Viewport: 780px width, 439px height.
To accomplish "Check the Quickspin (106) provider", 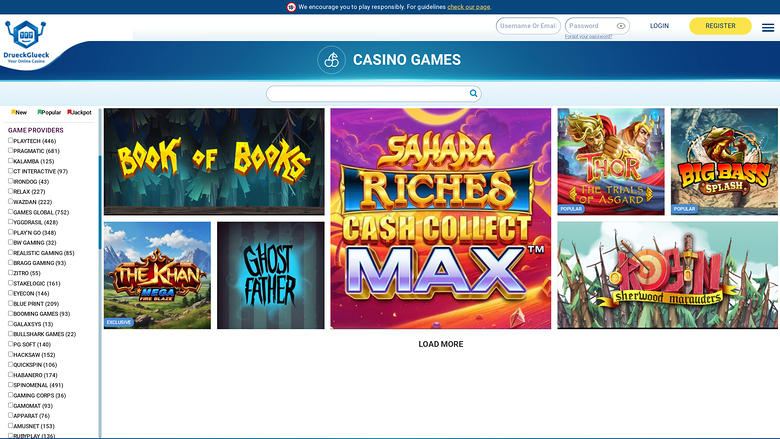I will [x=10, y=364].
